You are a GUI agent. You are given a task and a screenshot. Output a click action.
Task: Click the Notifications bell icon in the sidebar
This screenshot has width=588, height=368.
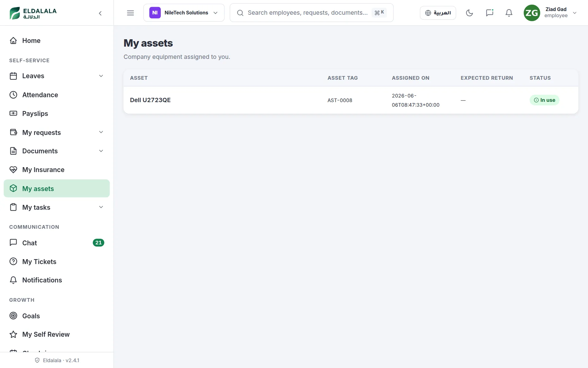13,280
